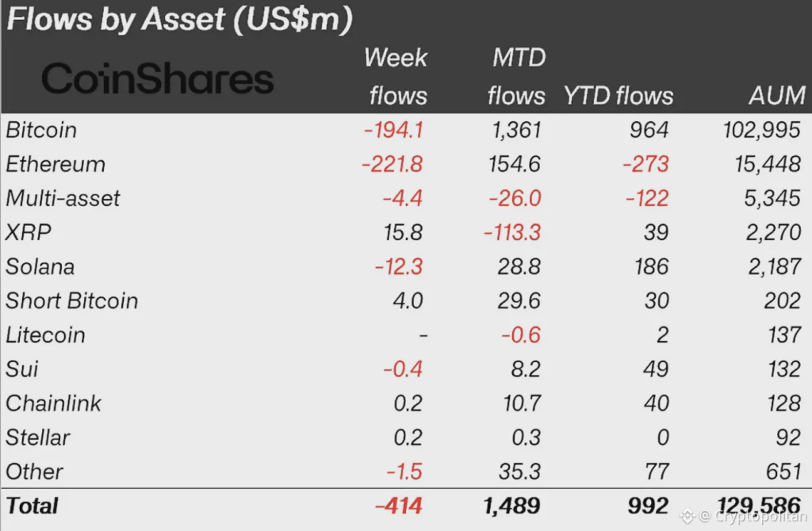Select the Solana row label
The image size is (812, 531).
pos(40,266)
